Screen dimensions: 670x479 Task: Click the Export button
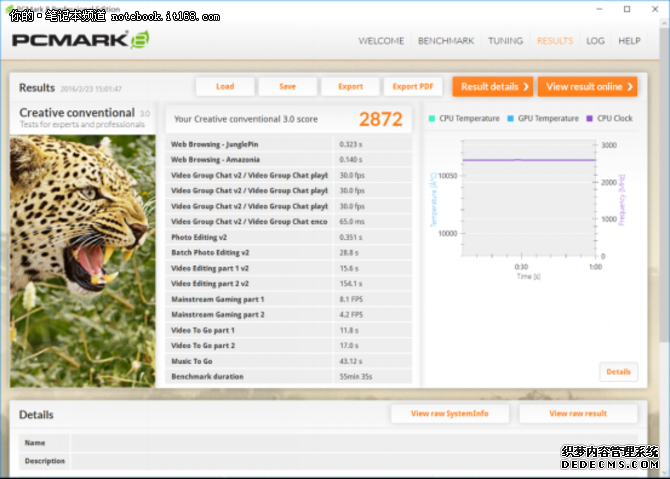coord(350,86)
